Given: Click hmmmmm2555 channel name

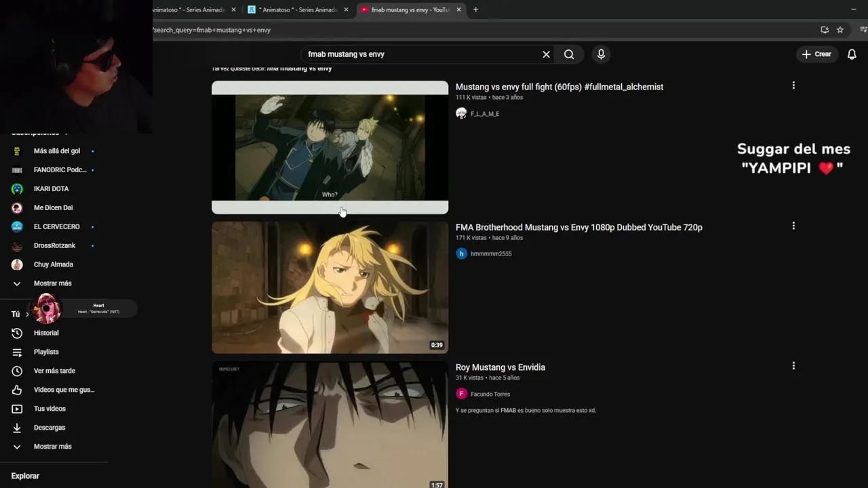Looking at the screenshot, I should [x=491, y=253].
